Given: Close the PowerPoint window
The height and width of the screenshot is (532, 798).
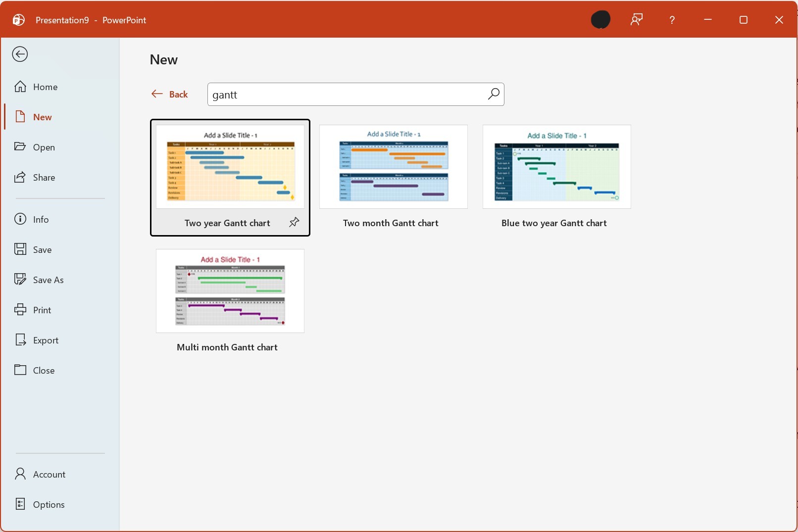Looking at the screenshot, I should click(779, 20).
